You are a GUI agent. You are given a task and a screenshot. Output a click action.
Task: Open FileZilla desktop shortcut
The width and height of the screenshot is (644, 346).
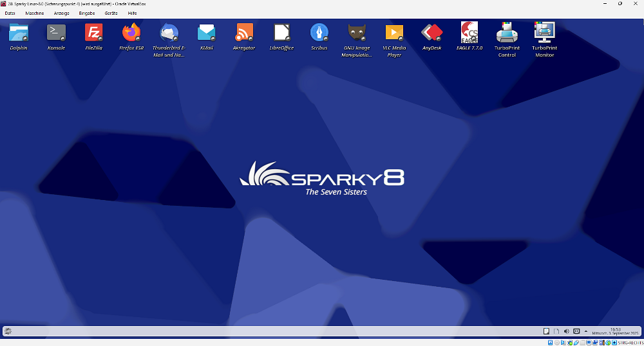[x=94, y=33]
